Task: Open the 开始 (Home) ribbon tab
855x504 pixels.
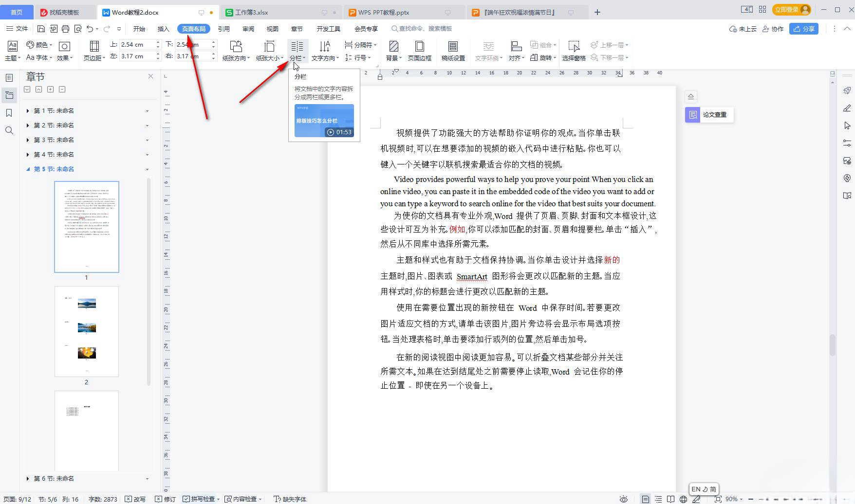Action: [x=139, y=29]
